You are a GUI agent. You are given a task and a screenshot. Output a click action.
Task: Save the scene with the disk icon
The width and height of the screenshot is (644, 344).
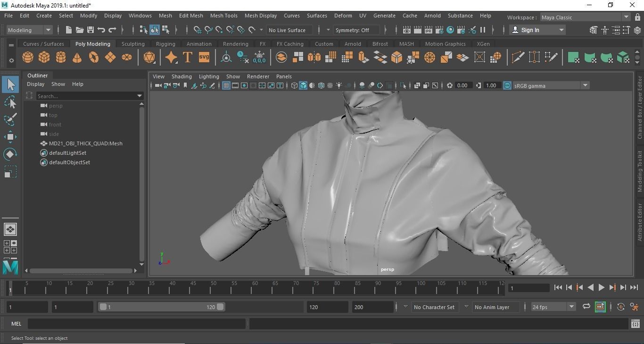91,30
